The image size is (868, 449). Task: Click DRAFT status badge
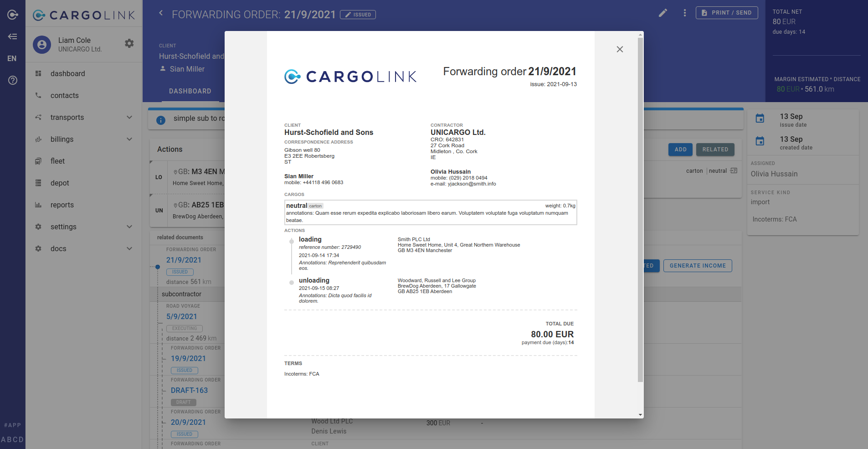point(184,402)
